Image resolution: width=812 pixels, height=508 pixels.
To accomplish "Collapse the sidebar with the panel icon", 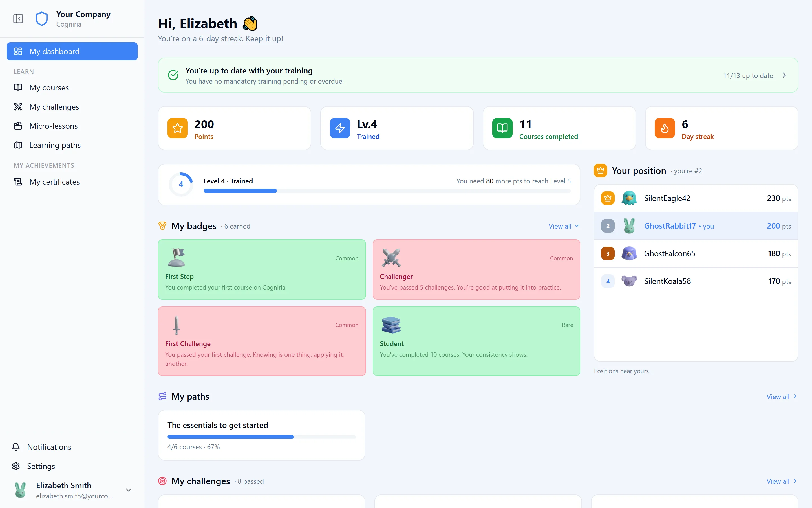I will click(x=18, y=18).
